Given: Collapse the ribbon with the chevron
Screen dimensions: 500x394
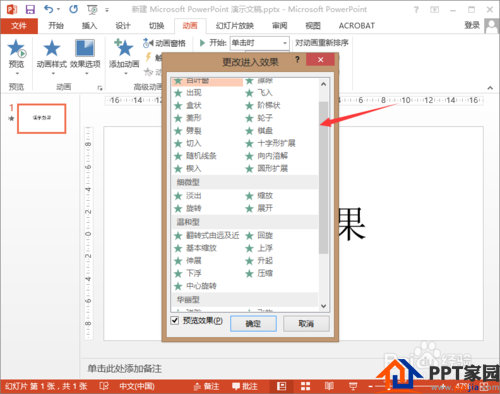Looking at the screenshot, I should pyautogui.click(x=490, y=88).
